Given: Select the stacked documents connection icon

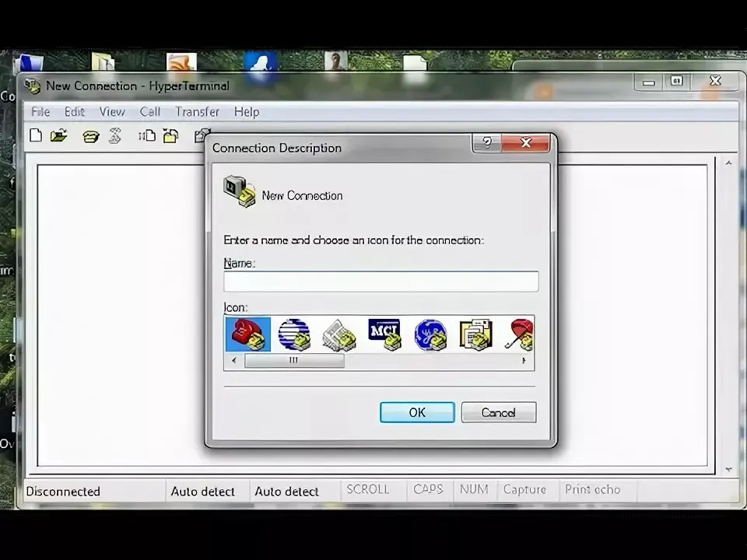Looking at the screenshot, I should 475,334.
